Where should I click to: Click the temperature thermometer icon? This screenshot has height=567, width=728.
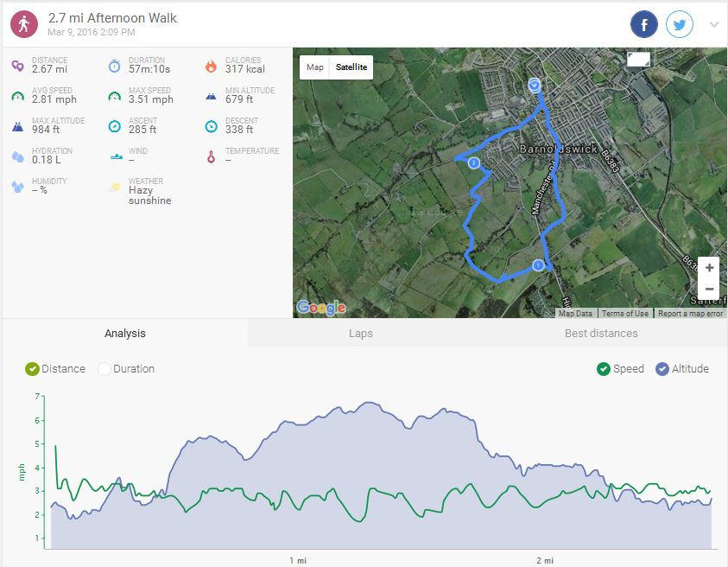(211, 156)
